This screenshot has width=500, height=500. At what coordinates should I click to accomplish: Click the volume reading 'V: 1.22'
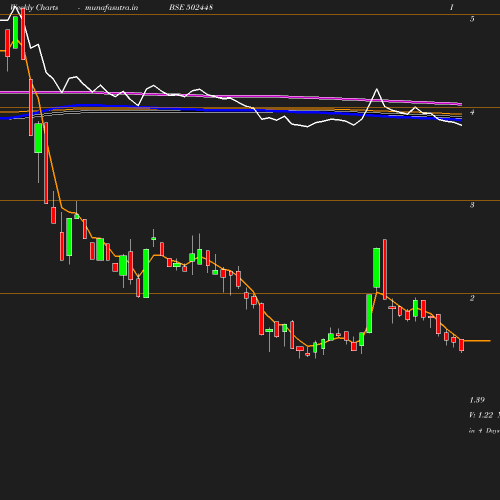(481, 415)
